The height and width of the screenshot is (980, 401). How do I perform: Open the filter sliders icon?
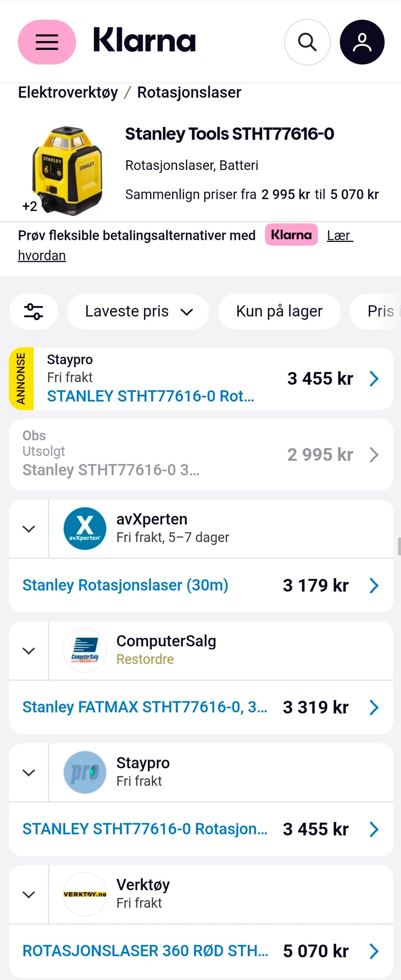pyautogui.click(x=33, y=312)
